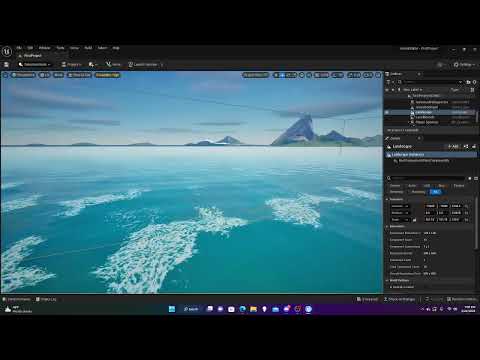The image size is (480, 360).
Task: Open the Details settings icon beside search
Action: click(476, 179)
